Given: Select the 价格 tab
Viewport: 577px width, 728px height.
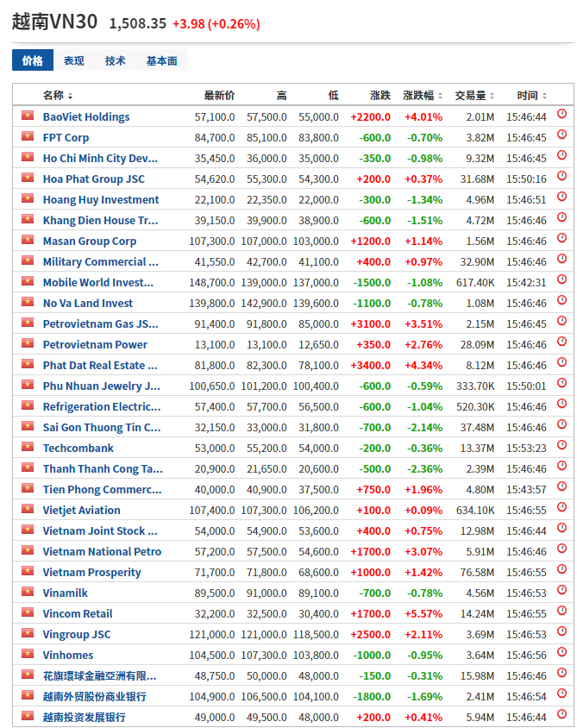Looking at the screenshot, I should (33, 60).
